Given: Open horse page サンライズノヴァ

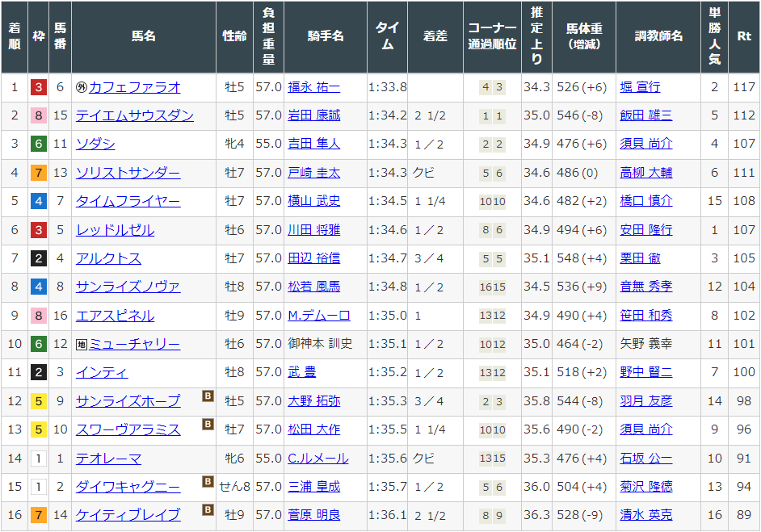Looking at the screenshot, I should coord(128,287).
